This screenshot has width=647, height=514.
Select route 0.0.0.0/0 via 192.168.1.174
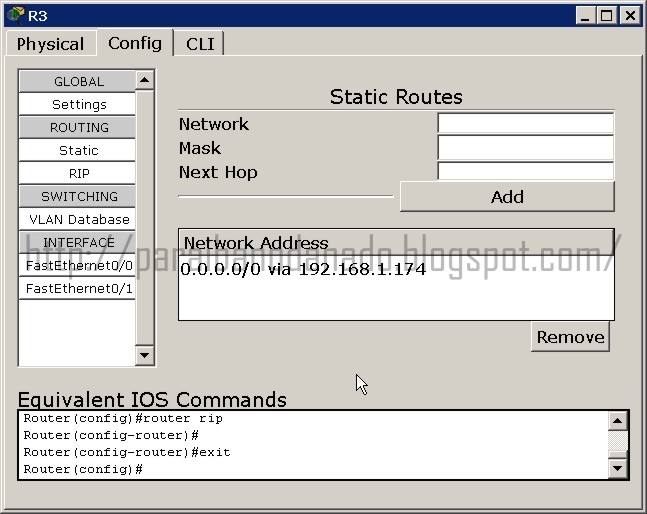click(303, 269)
